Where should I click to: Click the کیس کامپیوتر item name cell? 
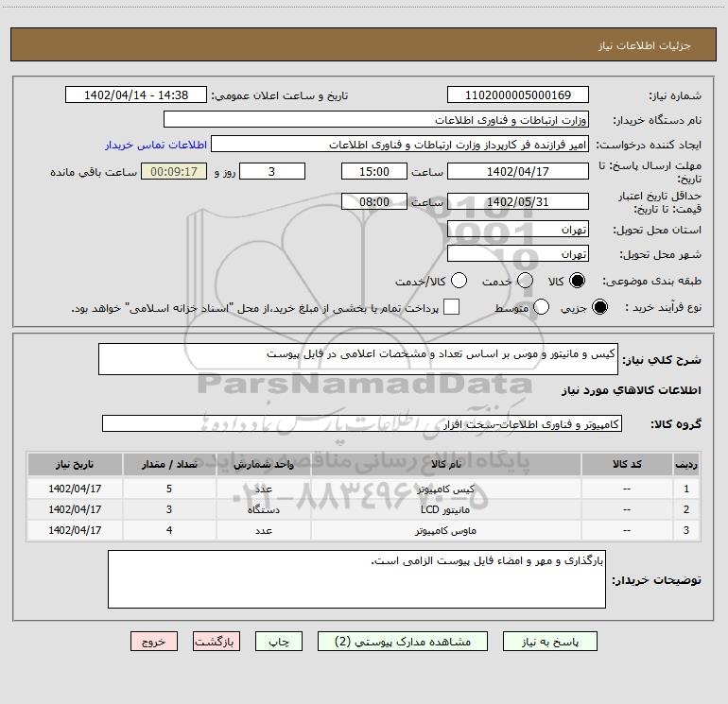(445, 489)
